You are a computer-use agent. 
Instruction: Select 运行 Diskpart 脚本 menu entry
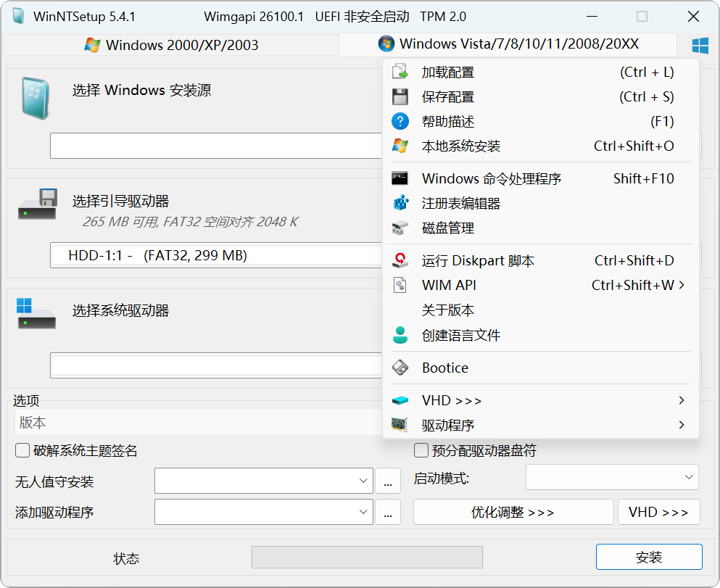coord(540,260)
